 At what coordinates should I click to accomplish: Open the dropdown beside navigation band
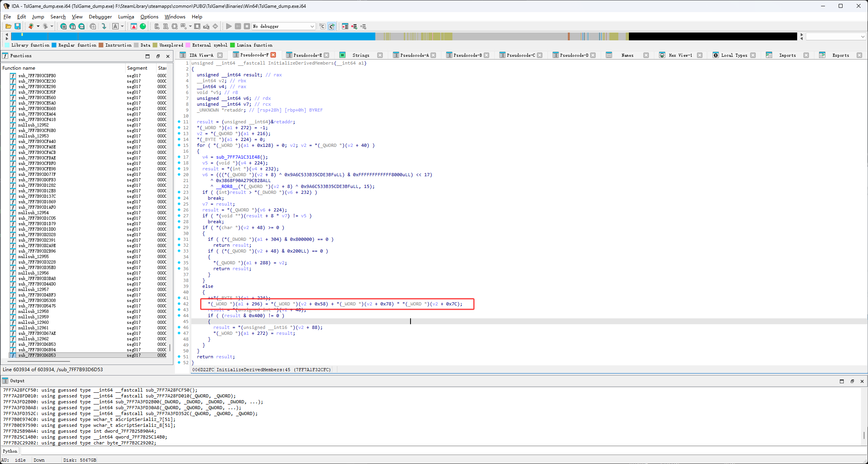[x=863, y=36]
